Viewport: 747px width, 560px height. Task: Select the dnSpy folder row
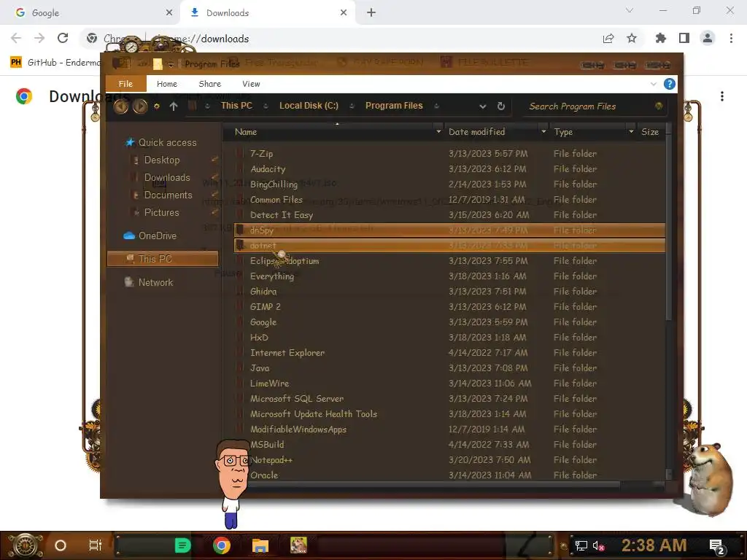click(449, 230)
